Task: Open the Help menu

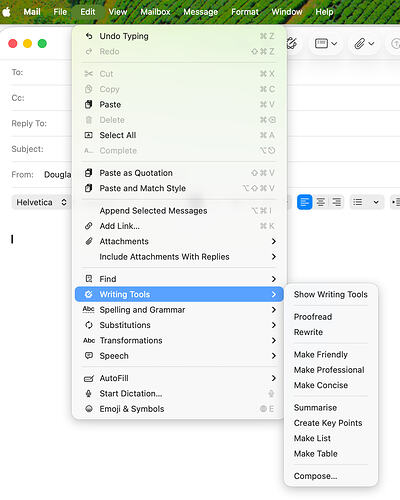Action: point(324,12)
